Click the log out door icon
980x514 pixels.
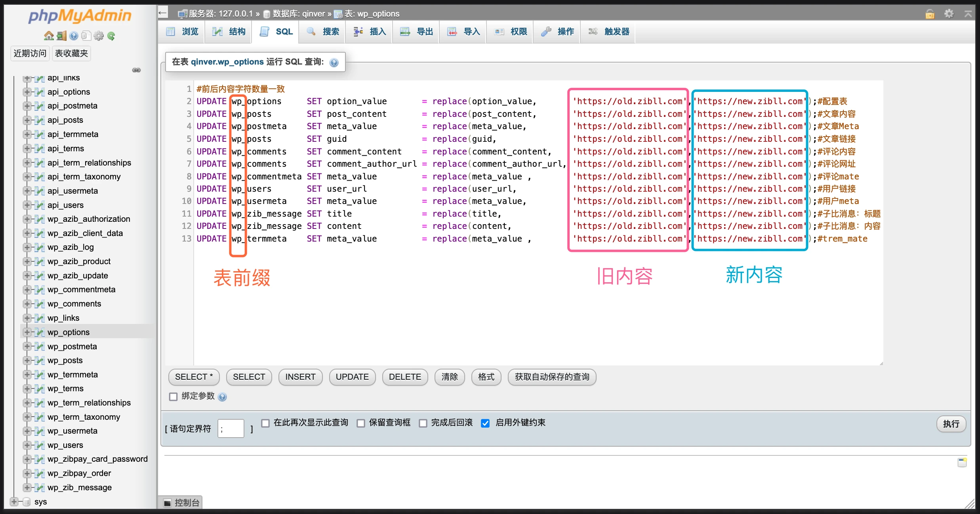click(61, 36)
